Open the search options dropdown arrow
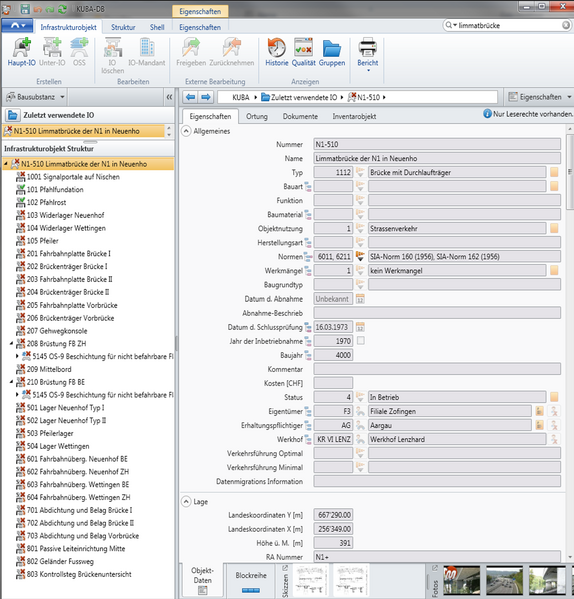574x599 pixels. 455,25
